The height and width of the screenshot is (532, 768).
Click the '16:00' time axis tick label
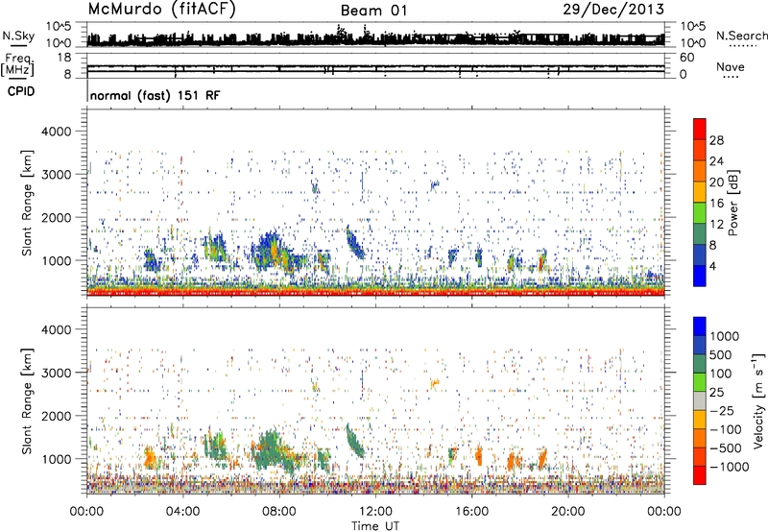point(471,512)
